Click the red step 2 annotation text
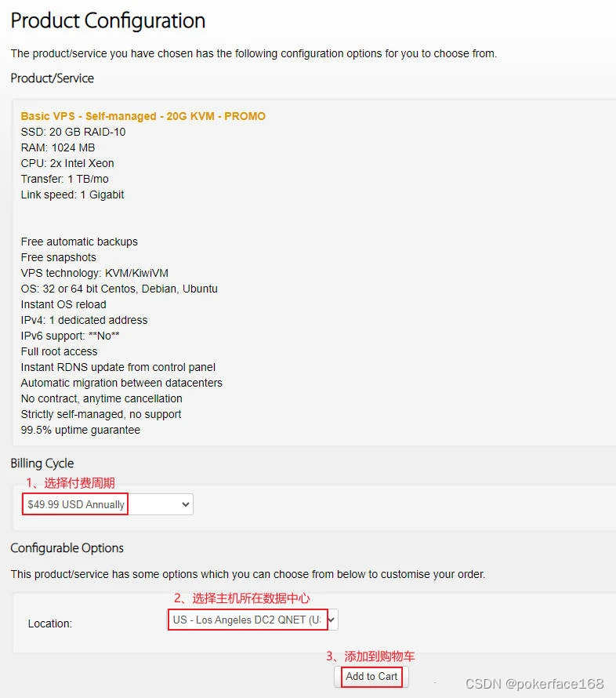The image size is (616, 698). pyautogui.click(x=241, y=598)
